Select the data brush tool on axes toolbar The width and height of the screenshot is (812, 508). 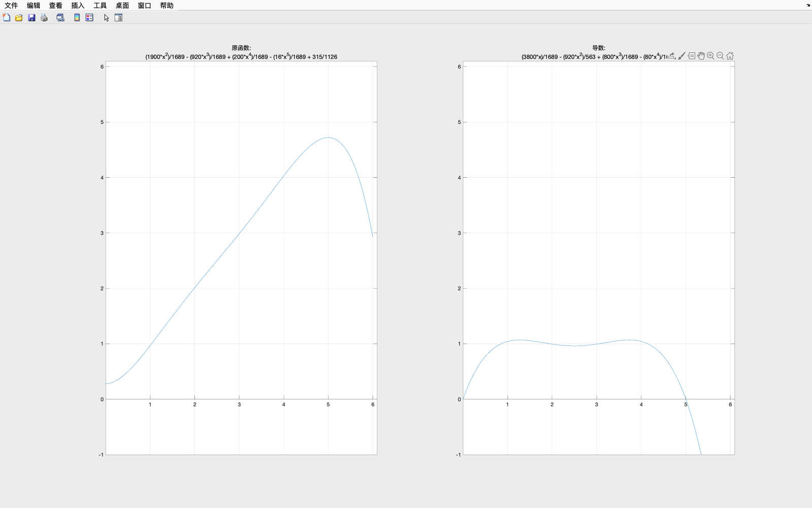tap(682, 56)
